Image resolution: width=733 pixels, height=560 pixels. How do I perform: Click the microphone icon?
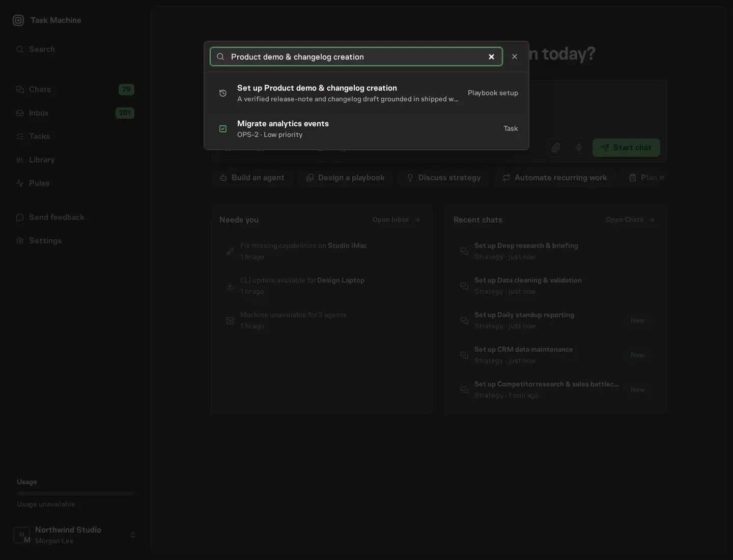(579, 148)
